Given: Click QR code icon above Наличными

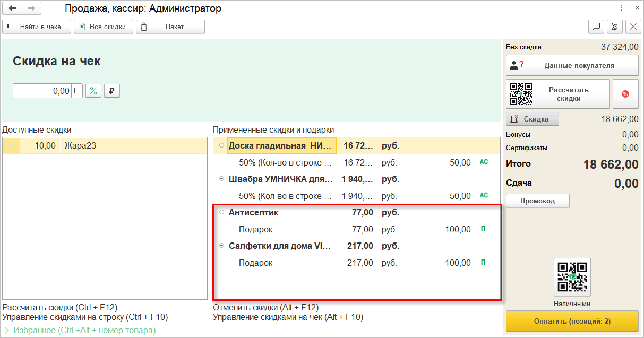Looking at the screenshot, I should [x=572, y=276].
